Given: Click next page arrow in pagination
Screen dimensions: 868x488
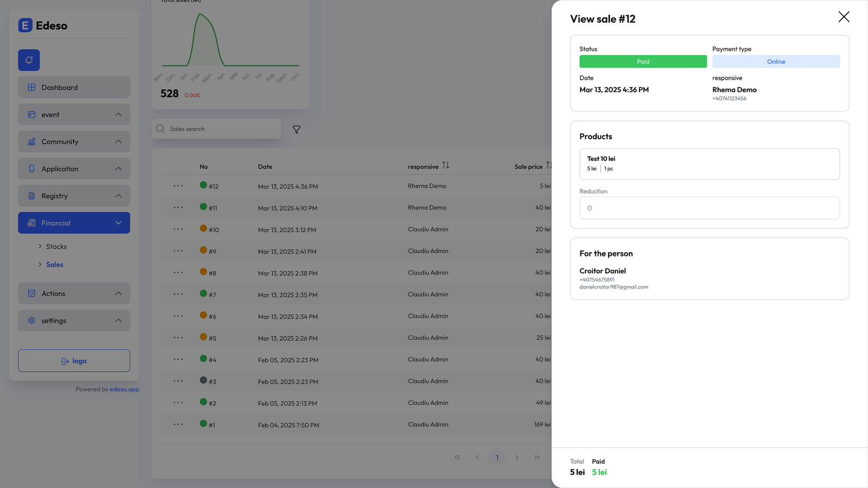Looking at the screenshot, I should 517,457.
